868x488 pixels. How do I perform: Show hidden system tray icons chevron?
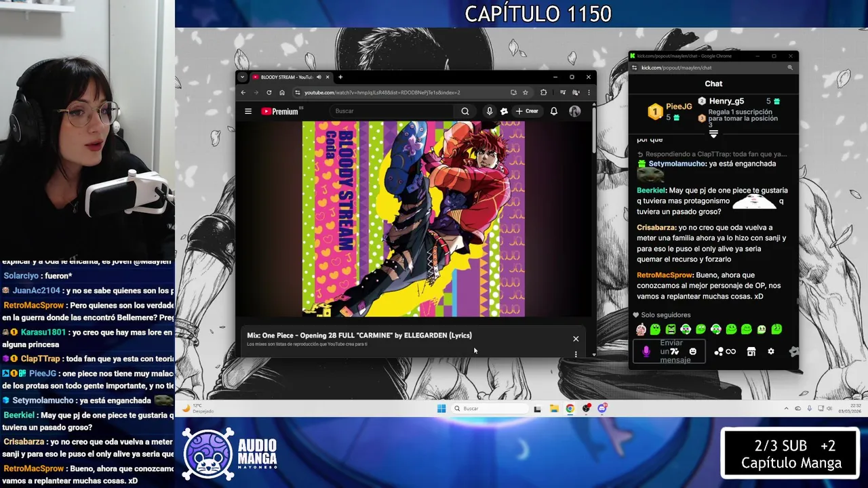(787, 408)
